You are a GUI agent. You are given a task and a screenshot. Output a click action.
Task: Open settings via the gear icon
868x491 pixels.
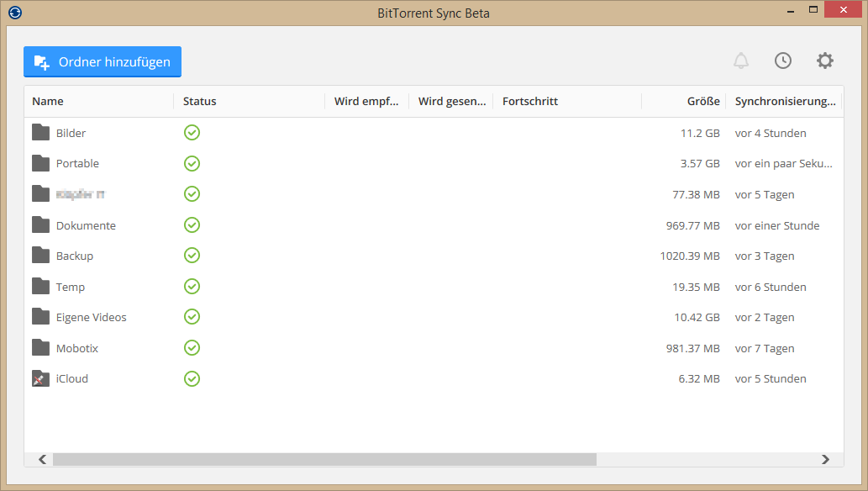point(825,61)
